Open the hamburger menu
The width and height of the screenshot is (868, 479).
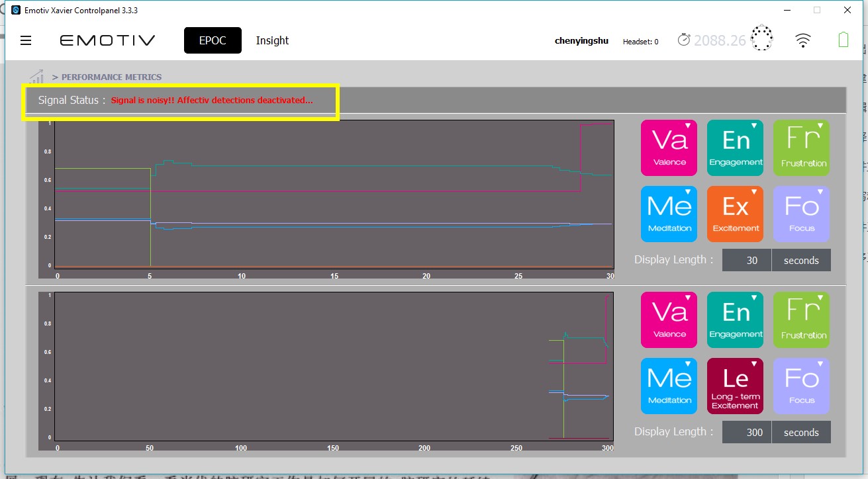click(x=26, y=41)
